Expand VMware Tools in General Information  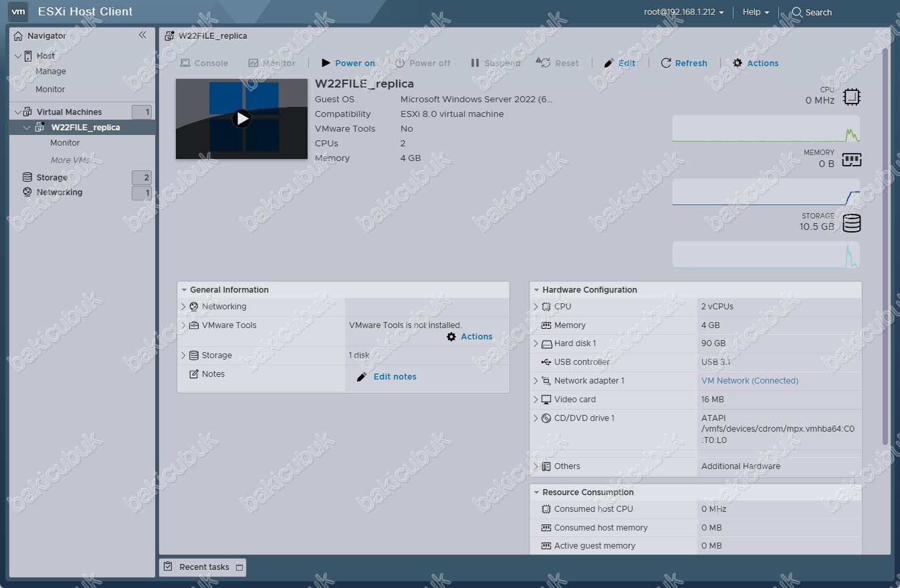183,325
